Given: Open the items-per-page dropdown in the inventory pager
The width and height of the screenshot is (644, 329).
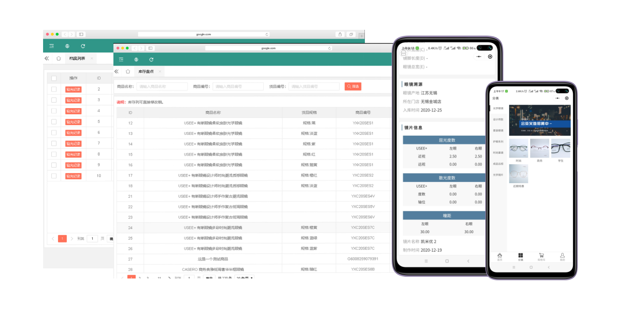Looking at the screenshot, I should point(245,278).
